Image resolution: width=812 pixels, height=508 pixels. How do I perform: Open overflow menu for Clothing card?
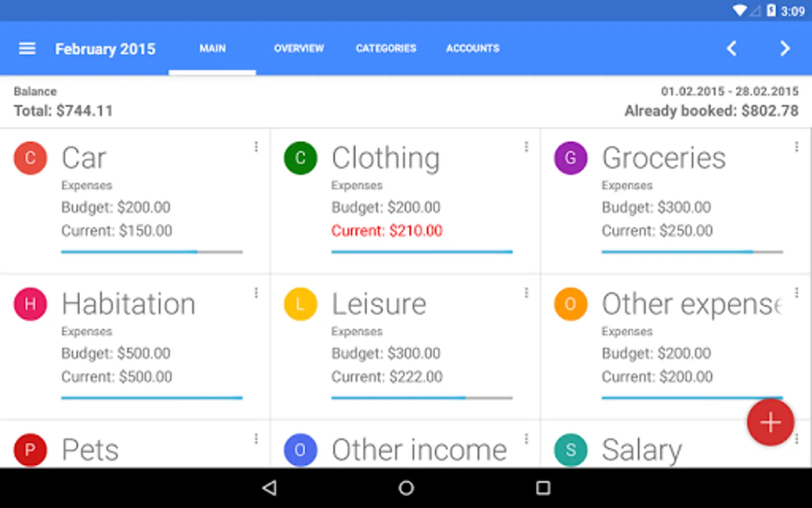point(526,147)
